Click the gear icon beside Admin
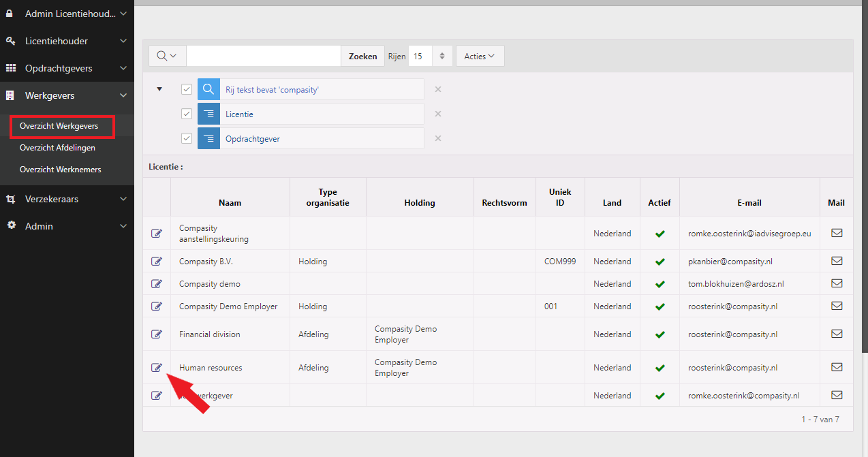The height and width of the screenshot is (457, 868). click(x=11, y=225)
